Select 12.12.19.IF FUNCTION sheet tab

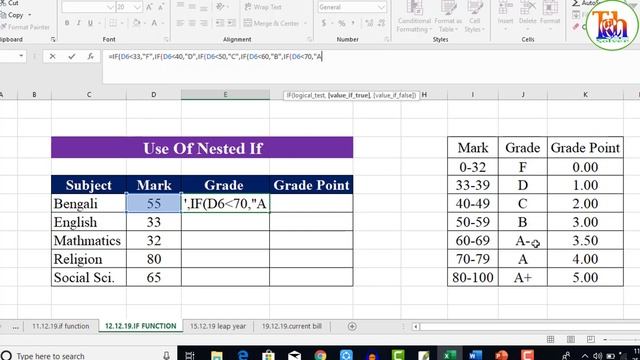(x=140, y=326)
